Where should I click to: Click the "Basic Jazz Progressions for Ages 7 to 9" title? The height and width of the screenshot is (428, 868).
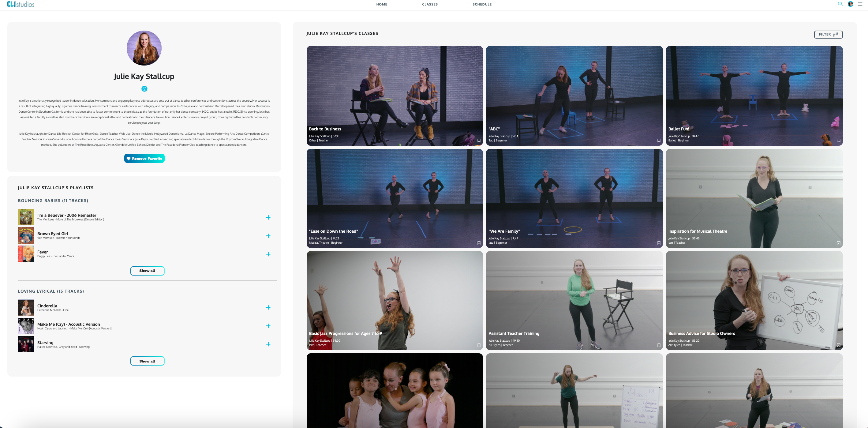tap(345, 333)
